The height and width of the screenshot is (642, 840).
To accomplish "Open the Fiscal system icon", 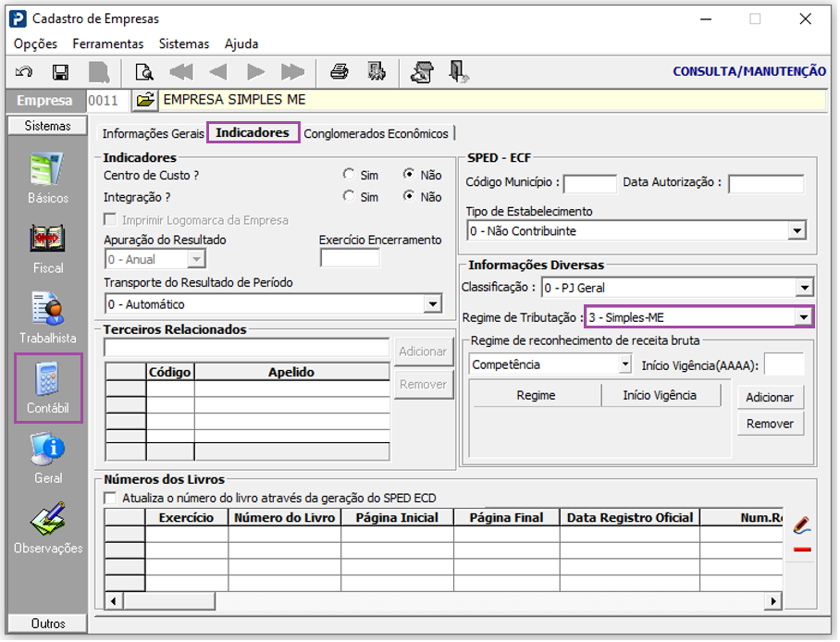I will pyautogui.click(x=48, y=248).
